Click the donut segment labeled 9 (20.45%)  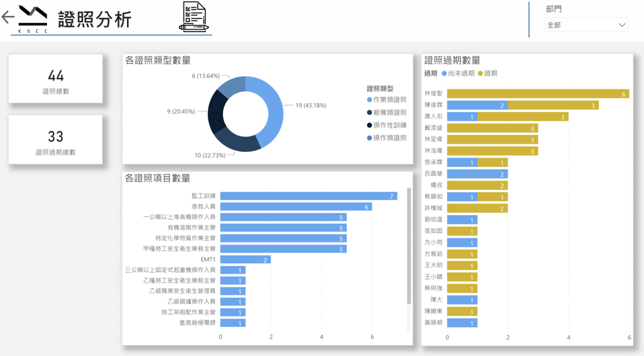[215, 111]
